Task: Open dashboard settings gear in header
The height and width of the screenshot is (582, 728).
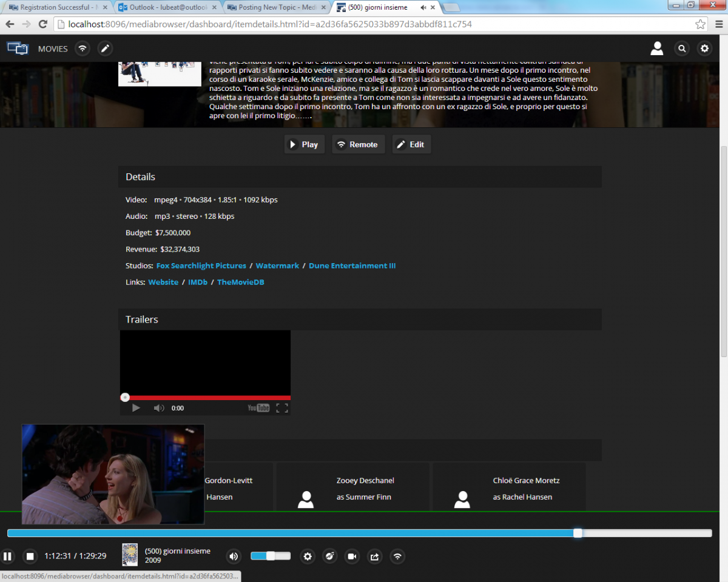Action: [x=704, y=48]
